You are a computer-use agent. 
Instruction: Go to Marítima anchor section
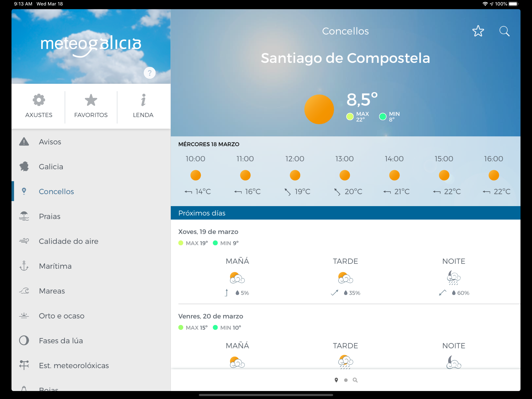click(55, 266)
